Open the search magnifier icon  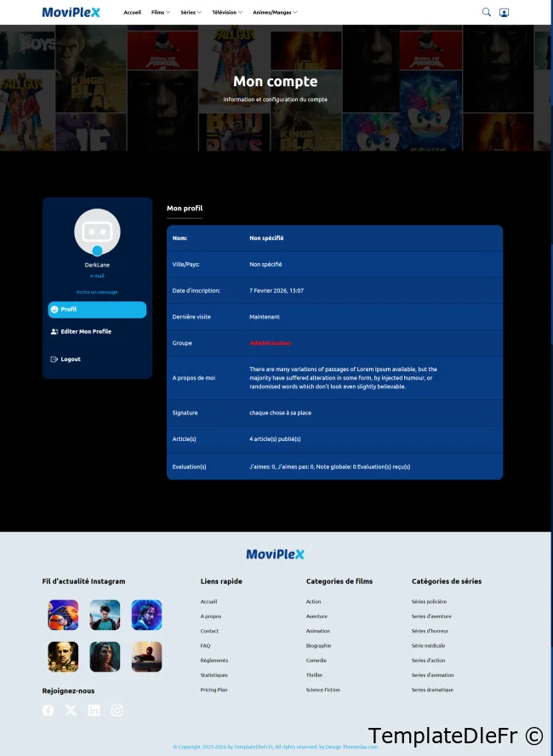[x=487, y=12]
